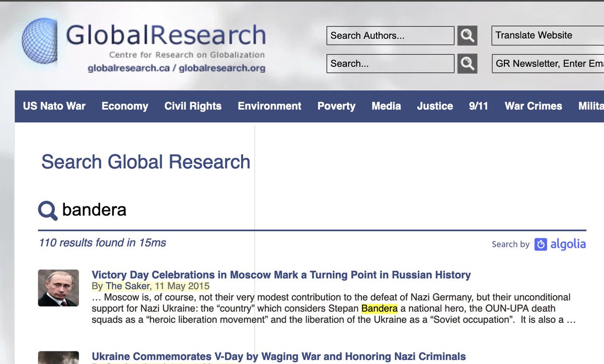Click the 'Search by' label
Viewport: 604px width, 364px height.
point(511,244)
